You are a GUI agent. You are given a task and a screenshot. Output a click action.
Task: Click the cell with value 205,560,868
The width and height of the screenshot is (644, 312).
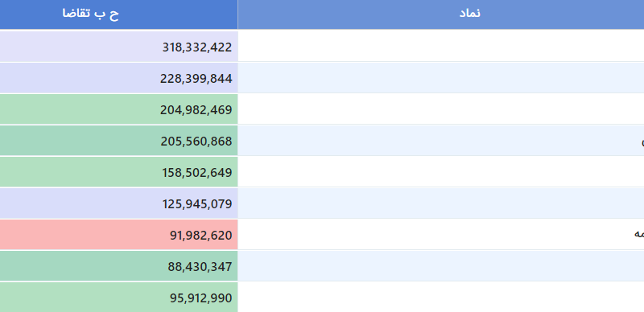[118, 141]
